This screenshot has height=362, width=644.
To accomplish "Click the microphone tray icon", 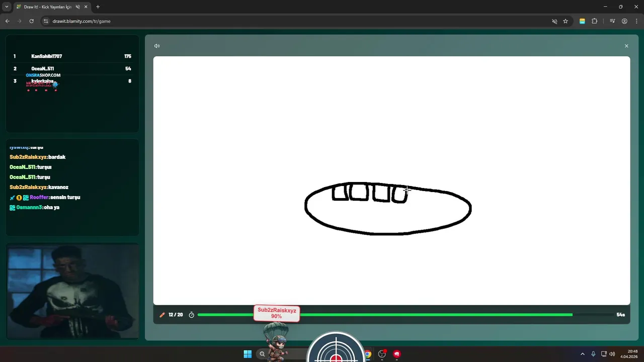I will (x=593, y=354).
